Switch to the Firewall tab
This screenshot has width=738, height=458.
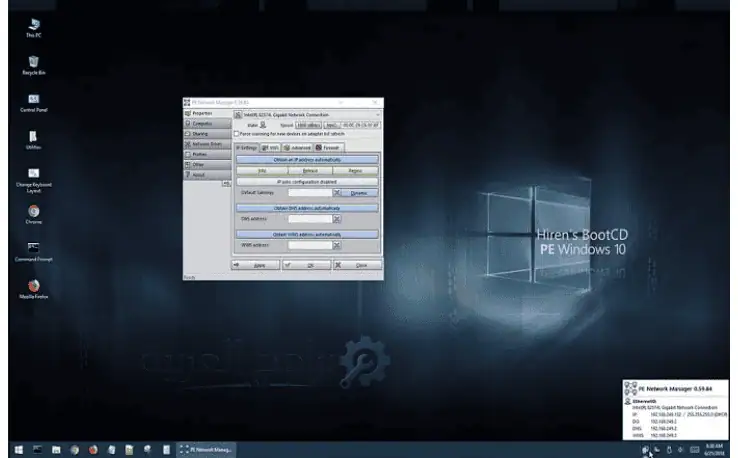pos(328,148)
